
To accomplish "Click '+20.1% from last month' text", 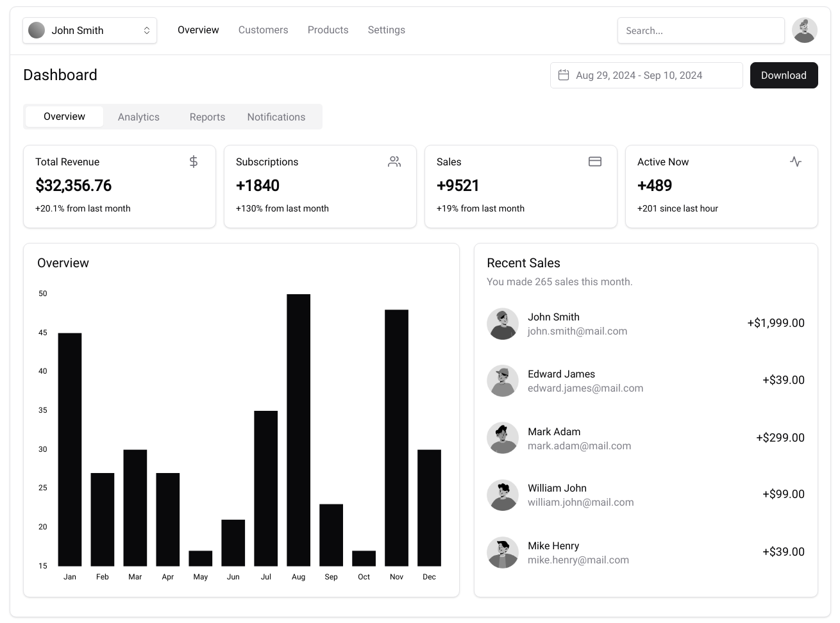I will pos(83,208).
